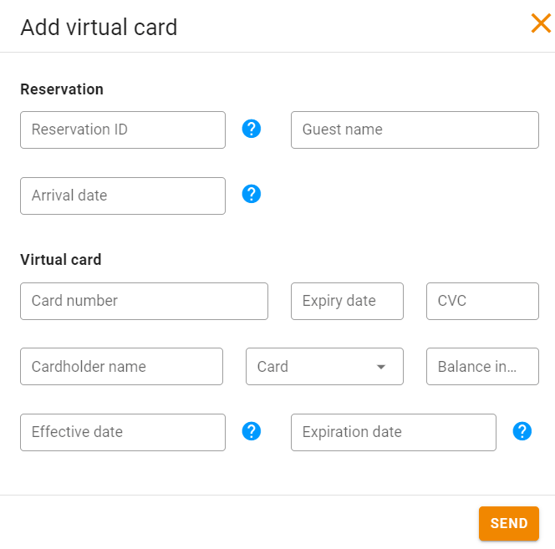Select the Arrival date input

click(123, 196)
